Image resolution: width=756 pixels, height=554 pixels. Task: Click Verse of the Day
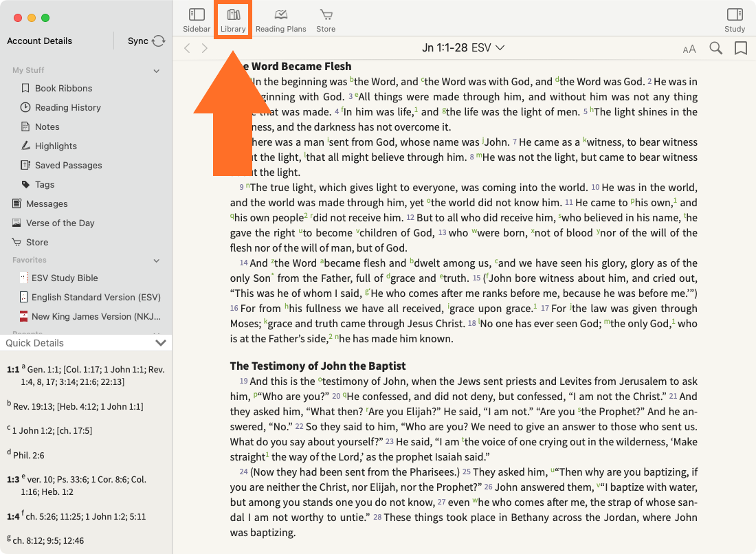(60, 223)
